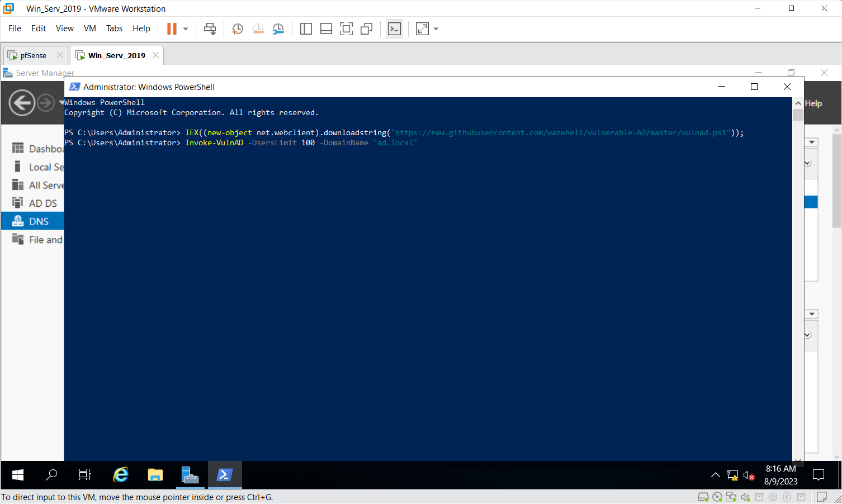The width and height of the screenshot is (842, 504).
Task: Click the "ad.local" domain name argument
Action: pyautogui.click(x=395, y=143)
